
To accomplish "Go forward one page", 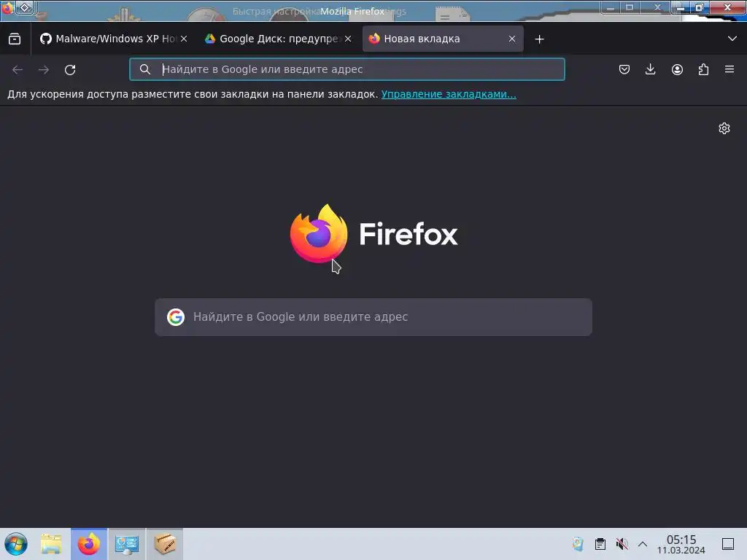I will (44, 70).
